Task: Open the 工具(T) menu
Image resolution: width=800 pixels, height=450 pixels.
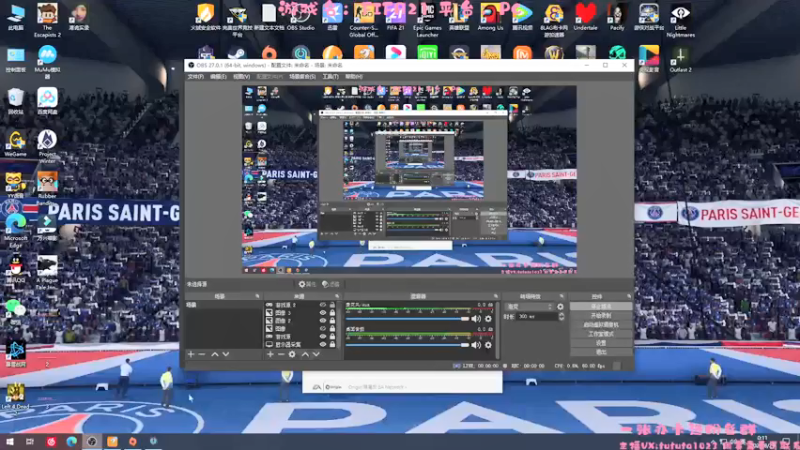Action: point(330,77)
